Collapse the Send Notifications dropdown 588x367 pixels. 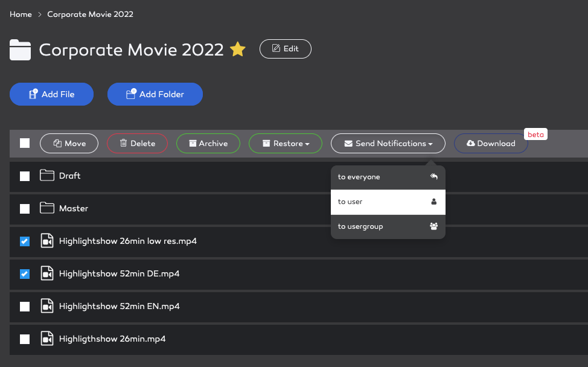click(x=388, y=143)
